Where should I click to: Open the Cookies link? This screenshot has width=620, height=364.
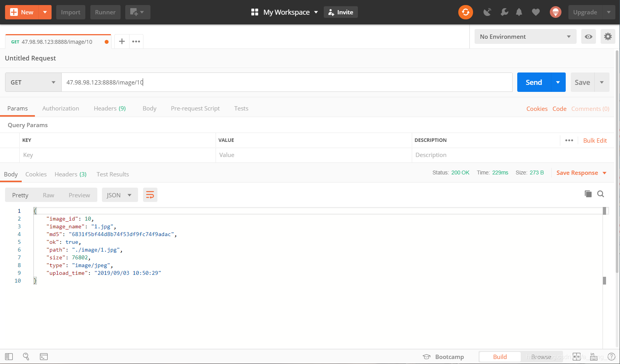coord(537,109)
